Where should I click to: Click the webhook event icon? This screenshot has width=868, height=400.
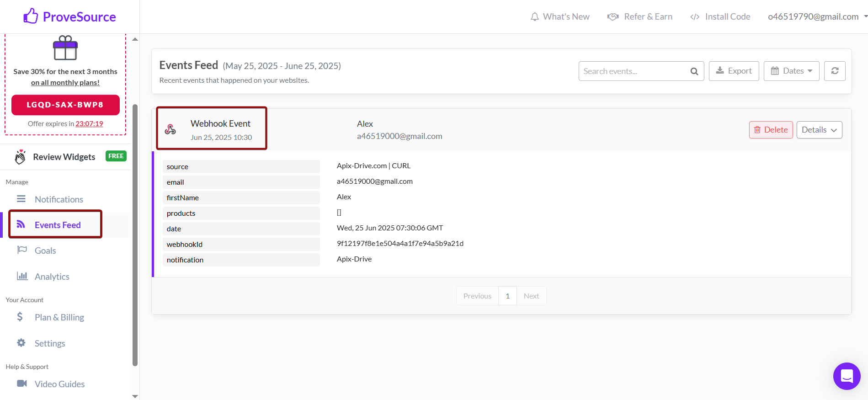pos(170,129)
